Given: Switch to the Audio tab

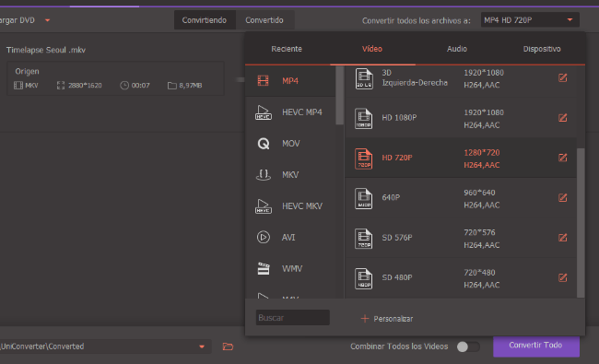Looking at the screenshot, I should click(x=457, y=49).
